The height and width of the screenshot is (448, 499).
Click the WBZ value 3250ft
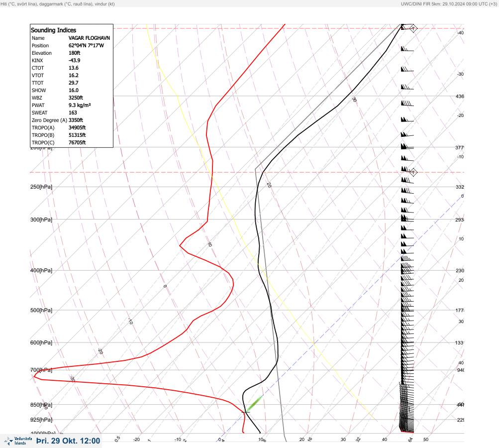pos(76,98)
